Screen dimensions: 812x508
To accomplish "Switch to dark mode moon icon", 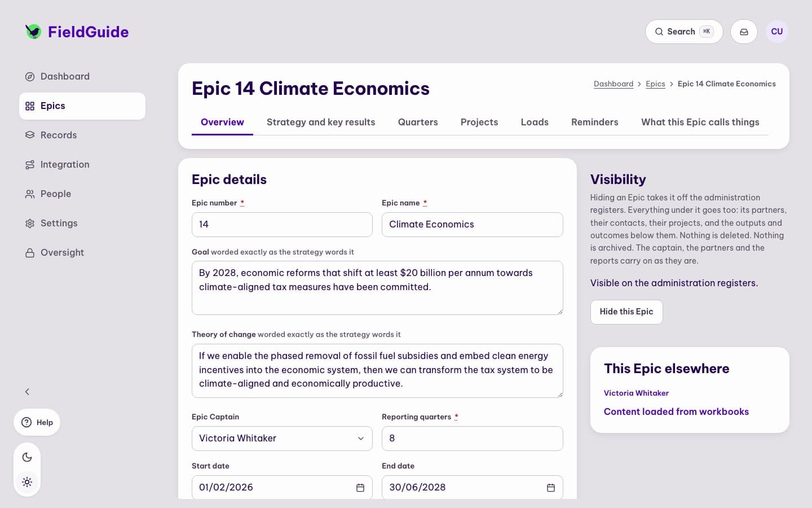I will (27, 457).
